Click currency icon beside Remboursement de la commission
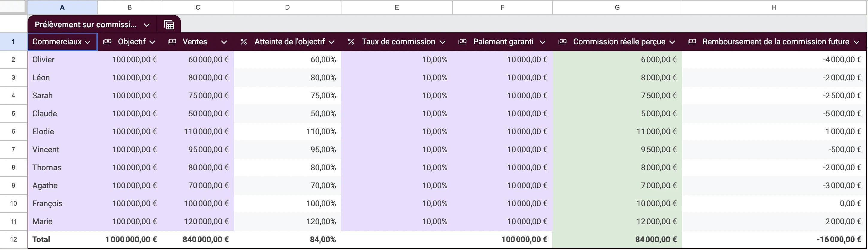Screen dimensions: 868x250 point(692,41)
